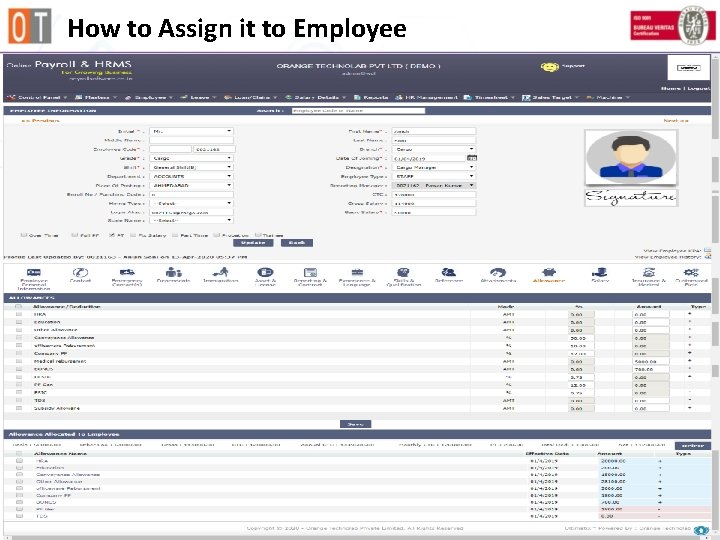The width and height of the screenshot is (720, 540).
Task: Open the Employee General Information section icon
Action: coord(34,272)
